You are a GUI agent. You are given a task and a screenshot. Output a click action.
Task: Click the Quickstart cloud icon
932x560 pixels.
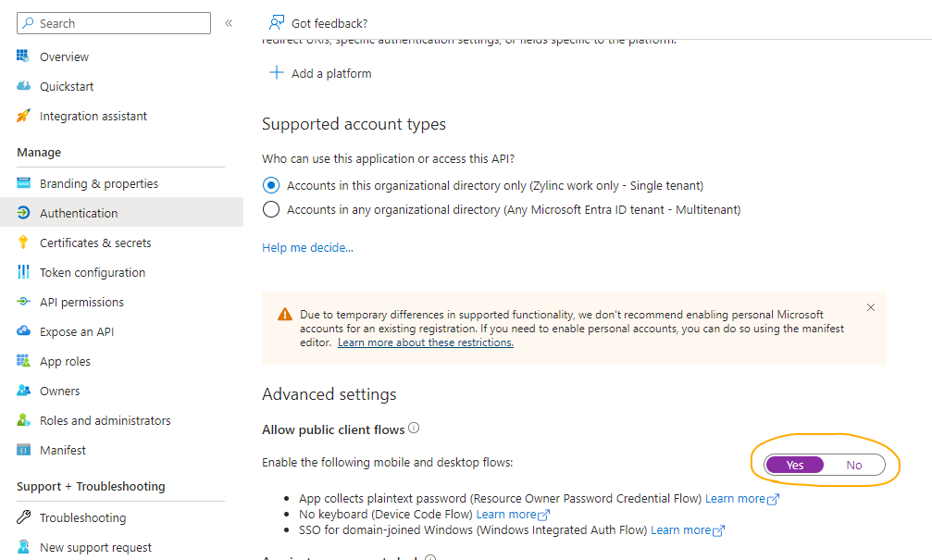[23, 86]
